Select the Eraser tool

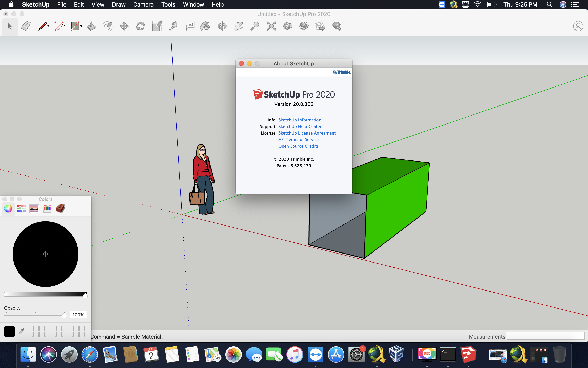(x=26, y=26)
